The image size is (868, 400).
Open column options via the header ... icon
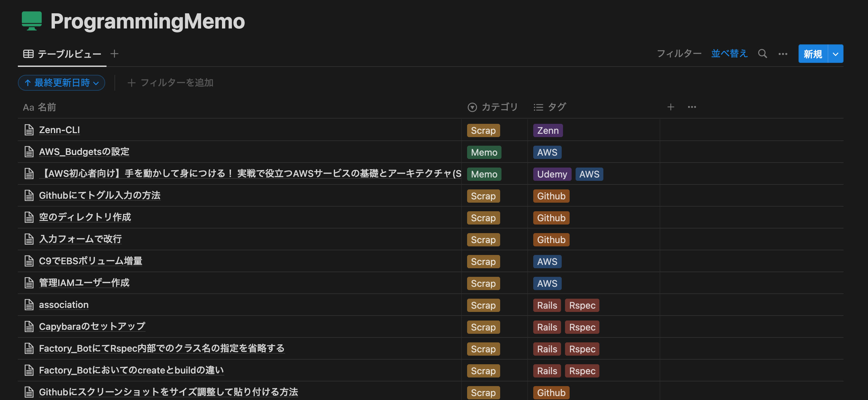[692, 107]
